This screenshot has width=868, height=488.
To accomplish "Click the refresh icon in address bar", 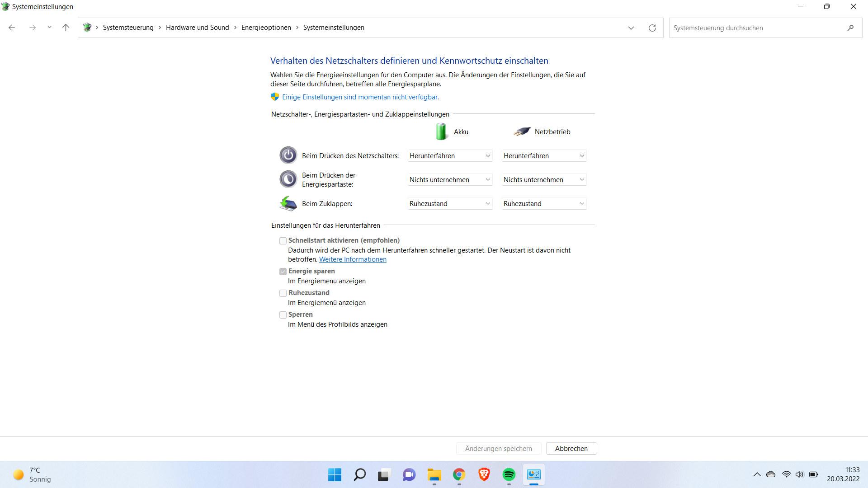I will (x=652, y=28).
